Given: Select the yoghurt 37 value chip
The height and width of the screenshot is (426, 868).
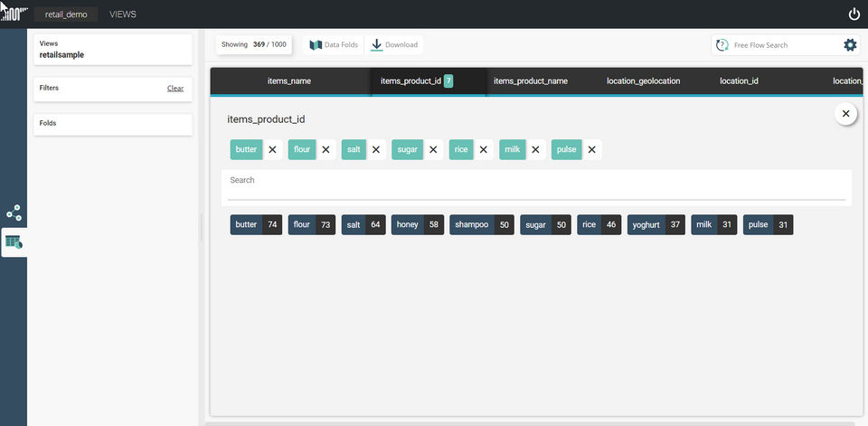Looking at the screenshot, I should pyautogui.click(x=656, y=225).
